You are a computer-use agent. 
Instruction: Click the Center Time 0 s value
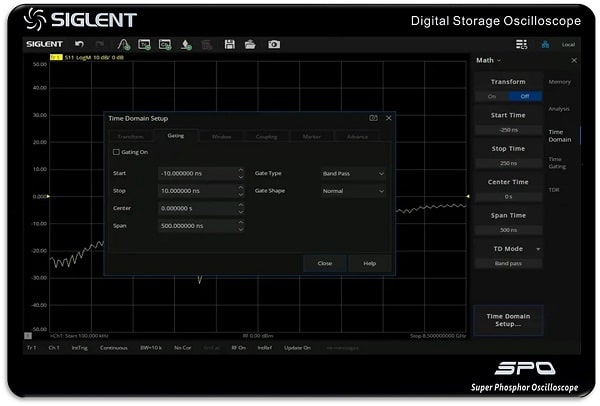point(508,197)
